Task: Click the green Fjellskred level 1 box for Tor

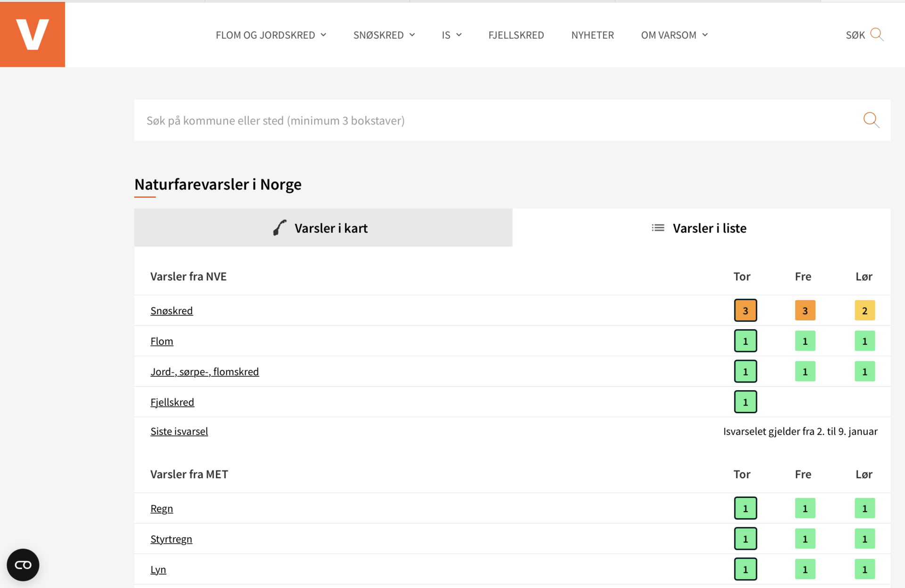Action: (x=745, y=402)
